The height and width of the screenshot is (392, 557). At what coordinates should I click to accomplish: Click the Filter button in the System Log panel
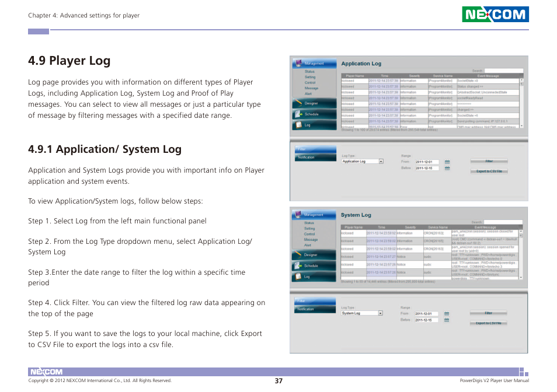tap(489, 313)
